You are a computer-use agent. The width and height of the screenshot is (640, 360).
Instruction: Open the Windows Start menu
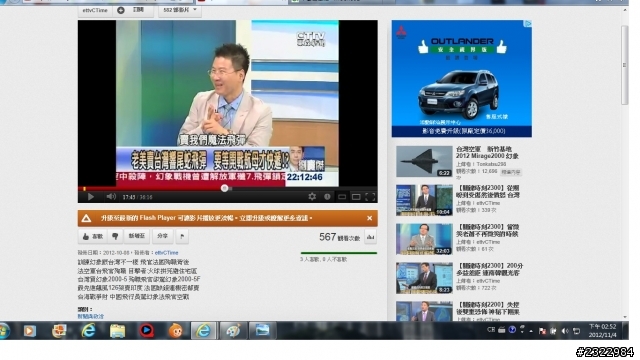coord(4,331)
